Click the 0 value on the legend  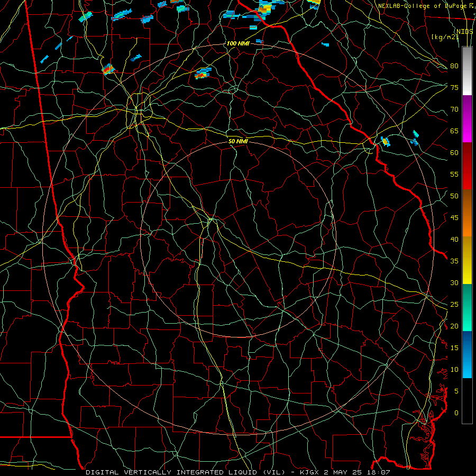coord(456,413)
